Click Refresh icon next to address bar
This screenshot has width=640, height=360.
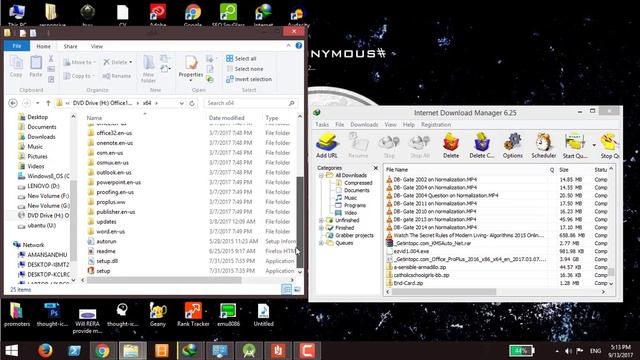click(x=192, y=103)
